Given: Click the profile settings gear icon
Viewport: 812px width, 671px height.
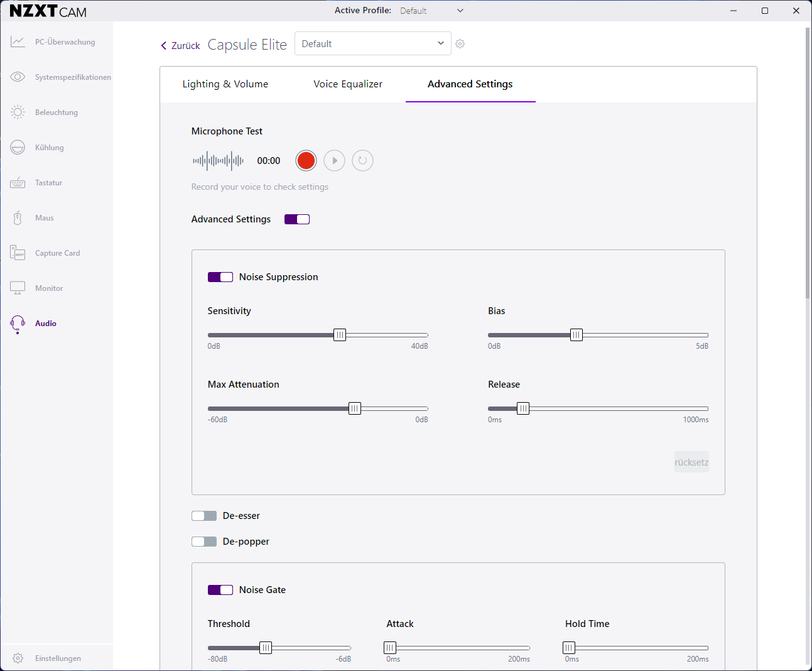Looking at the screenshot, I should [460, 44].
